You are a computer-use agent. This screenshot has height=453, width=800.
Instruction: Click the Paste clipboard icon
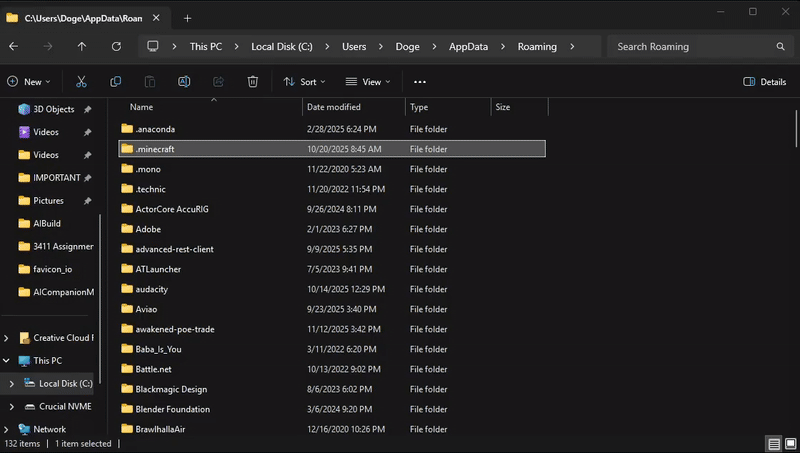[149, 82]
